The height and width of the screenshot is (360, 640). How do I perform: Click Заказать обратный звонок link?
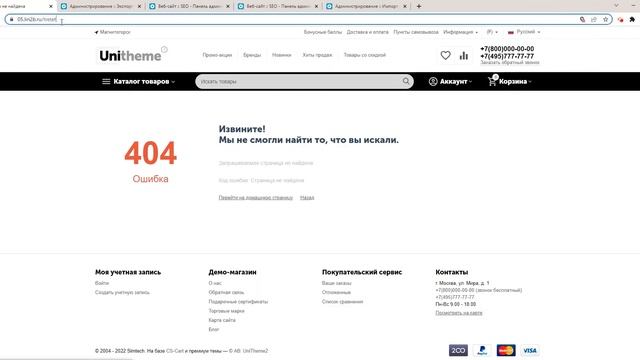(x=510, y=63)
